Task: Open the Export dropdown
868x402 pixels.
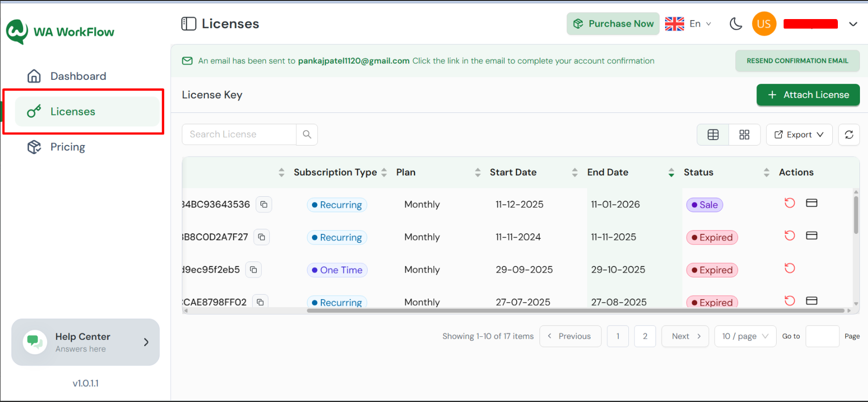Action: (799, 135)
